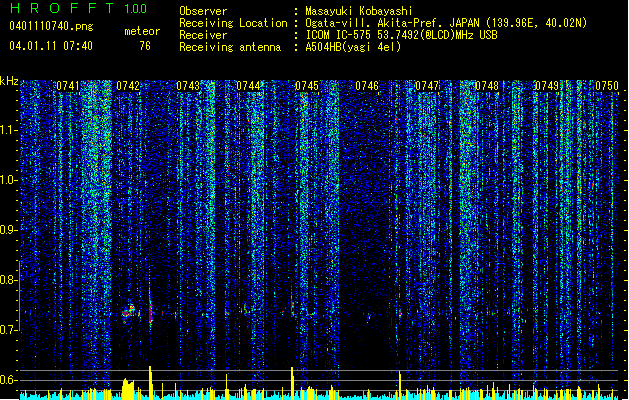The height and width of the screenshot is (400, 629).
Task: Click the meteor count 76
Action: pos(145,46)
